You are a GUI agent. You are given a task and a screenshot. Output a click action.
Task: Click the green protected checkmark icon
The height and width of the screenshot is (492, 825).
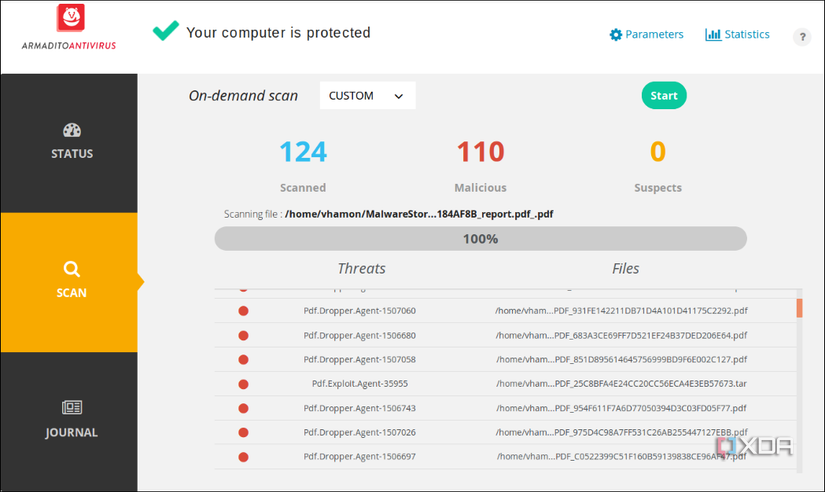(165, 32)
